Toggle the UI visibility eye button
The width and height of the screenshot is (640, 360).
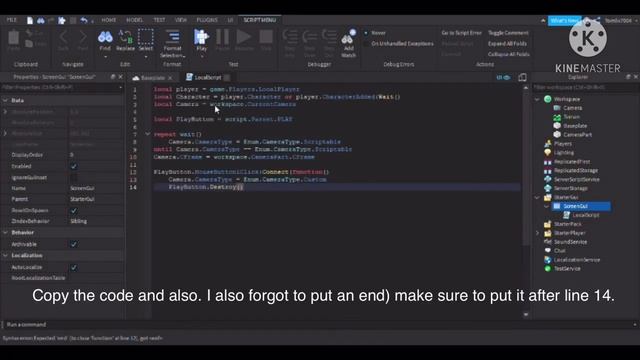coord(503,77)
